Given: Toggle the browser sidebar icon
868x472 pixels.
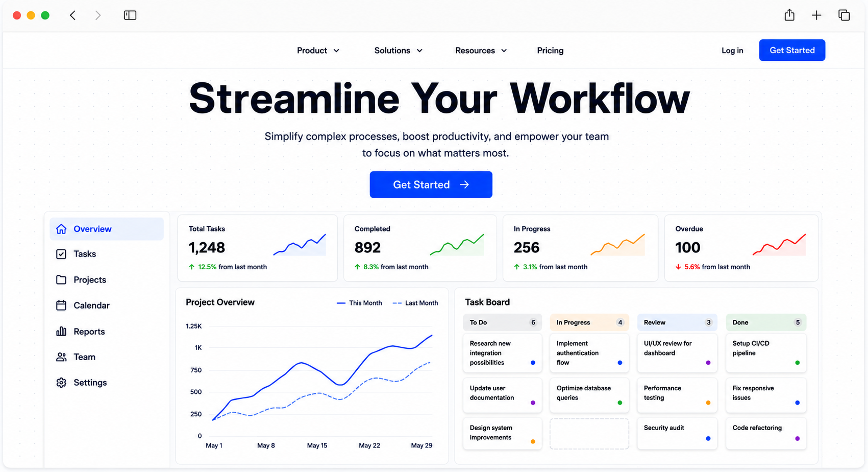Looking at the screenshot, I should click(x=130, y=15).
